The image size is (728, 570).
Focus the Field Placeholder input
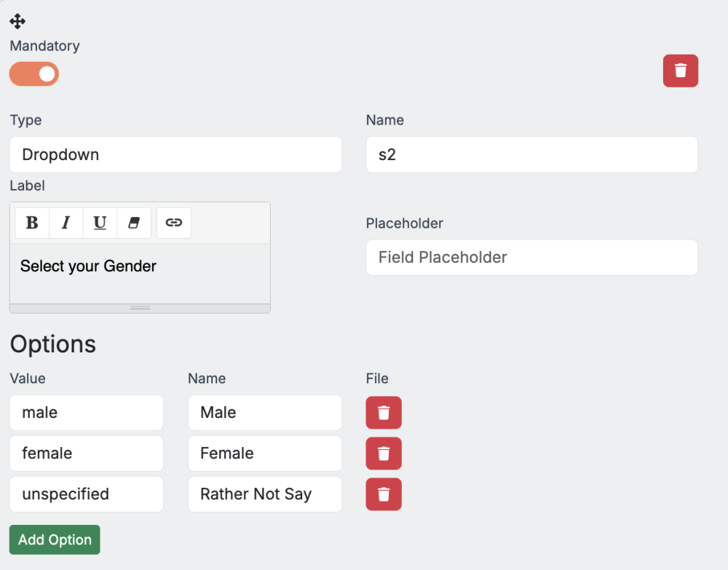(x=531, y=258)
